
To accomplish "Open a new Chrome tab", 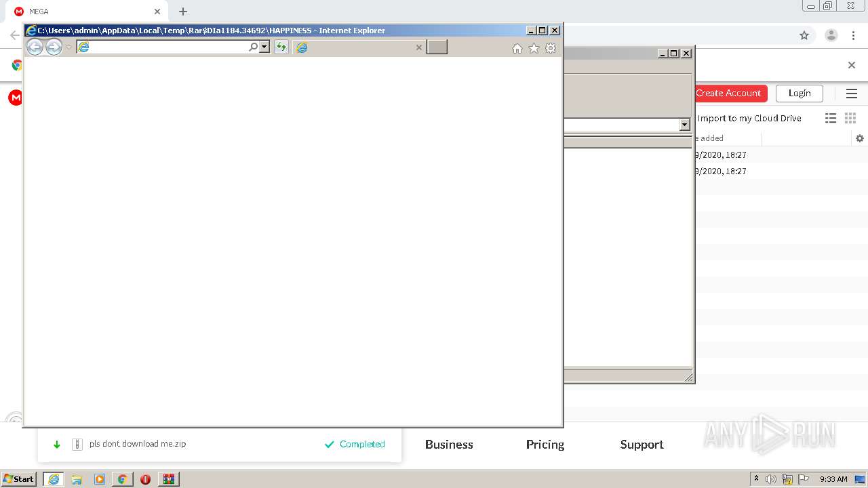I will click(x=182, y=12).
